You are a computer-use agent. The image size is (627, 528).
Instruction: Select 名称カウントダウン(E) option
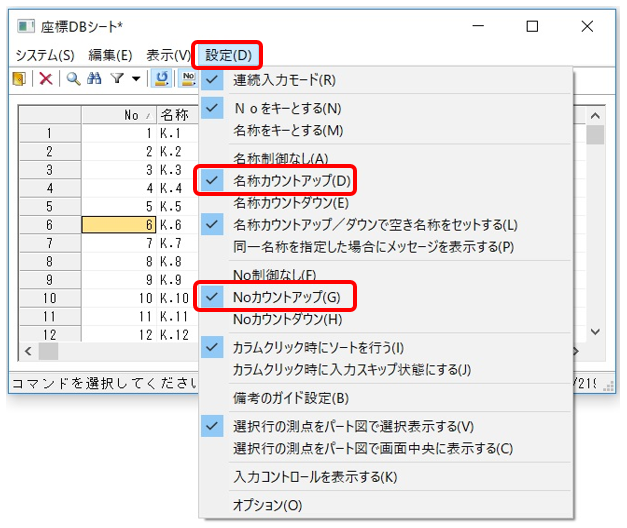(x=386, y=203)
